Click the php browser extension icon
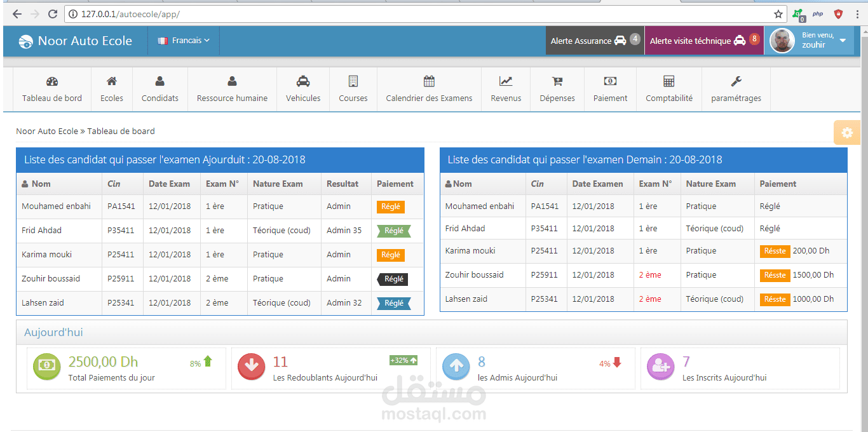Screen dimensions: 868x432 click(x=818, y=13)
